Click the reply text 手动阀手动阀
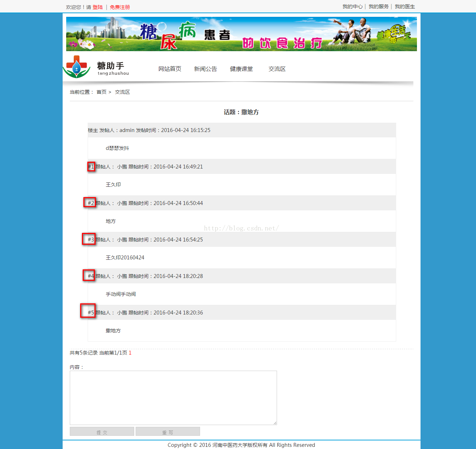Screen dimensions: 476x449 coord(121,294)
